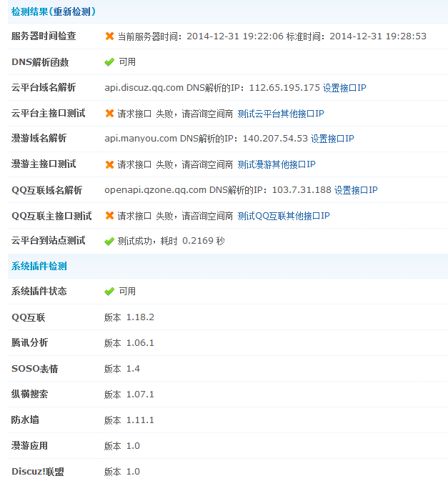Click the green check icon for DNS解析函数
448x481 pixels.
click(x=109, y=62)
